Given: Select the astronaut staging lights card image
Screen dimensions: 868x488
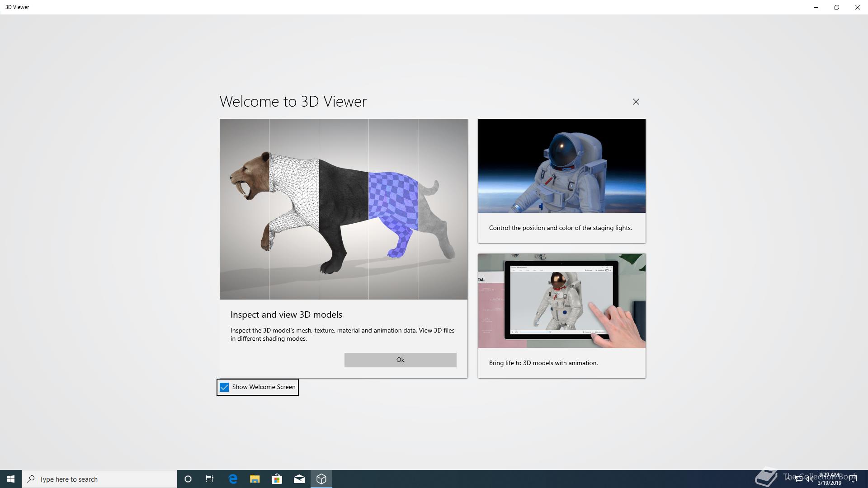Looking at the screenshot, I should (562, 166).
